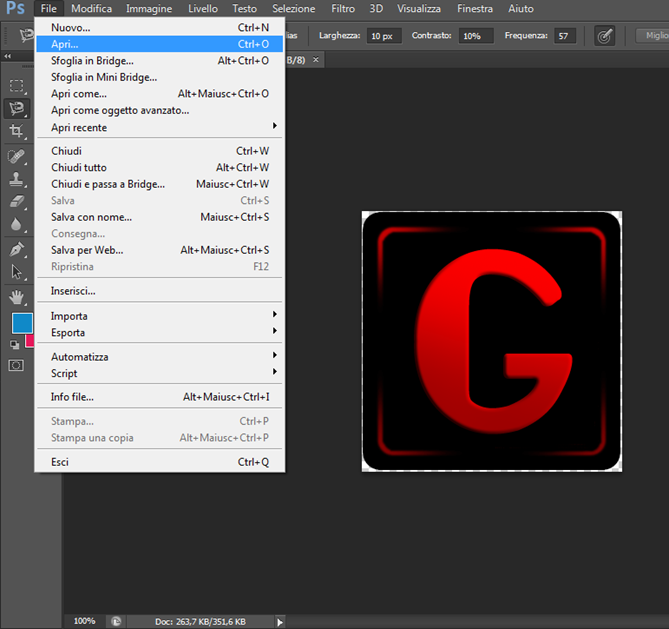This screenshot has width=669, height=629.
Task: Choose Apri come oggetto avanzato...
Action: tap(159, 110)
